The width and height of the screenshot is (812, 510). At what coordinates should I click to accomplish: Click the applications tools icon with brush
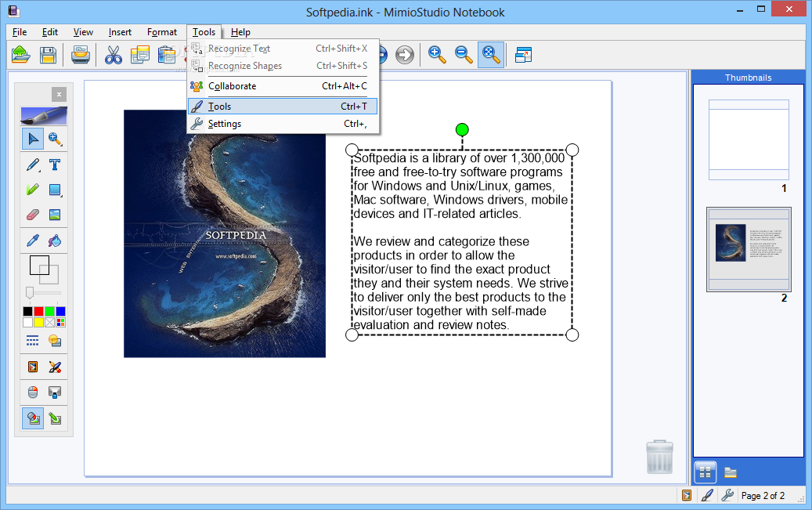55,367
